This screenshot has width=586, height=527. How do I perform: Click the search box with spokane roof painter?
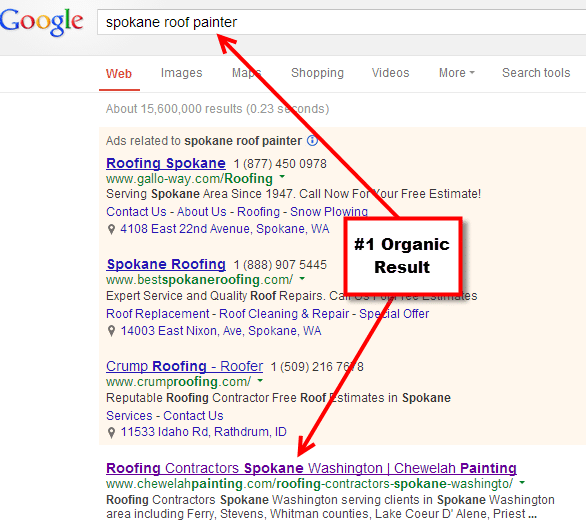tap(341, 22)
